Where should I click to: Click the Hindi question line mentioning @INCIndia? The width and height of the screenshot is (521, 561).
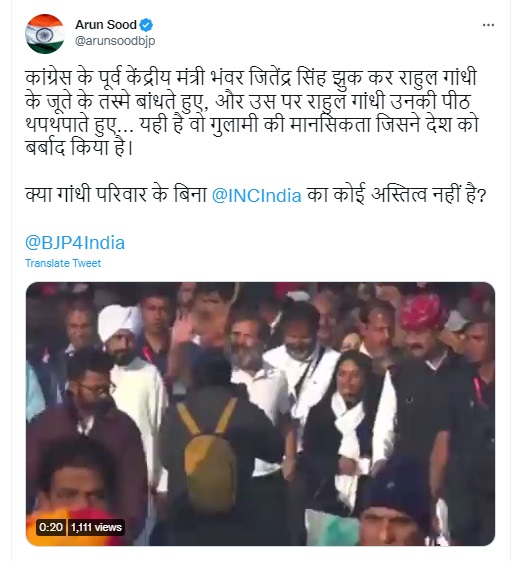pos(256,195)
